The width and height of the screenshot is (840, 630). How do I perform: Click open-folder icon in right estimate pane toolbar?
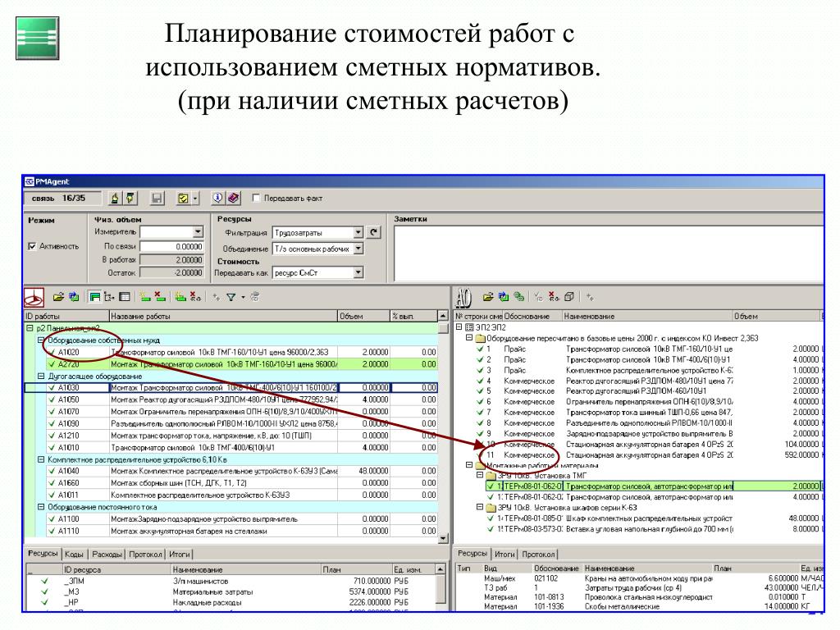coord(488,297)
